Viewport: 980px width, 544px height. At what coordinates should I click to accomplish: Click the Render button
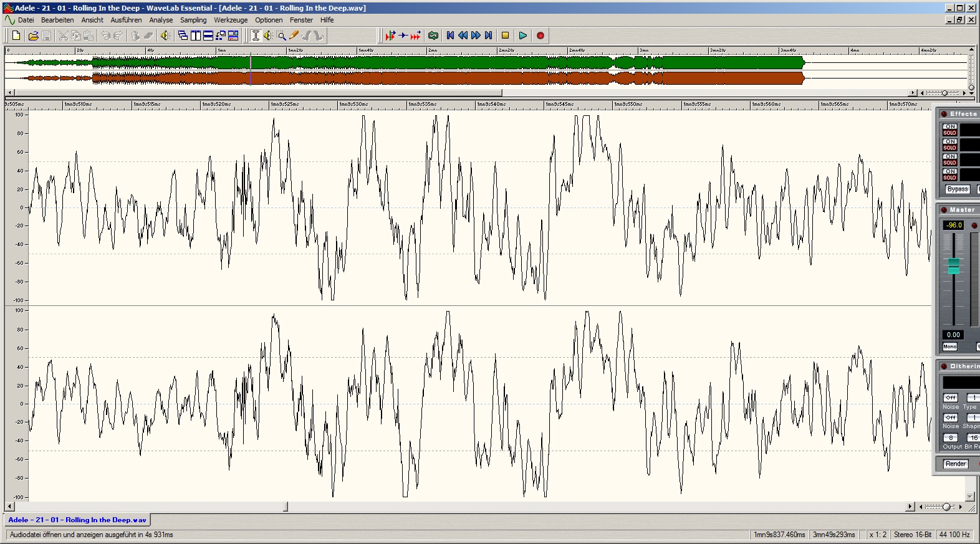tap(955, 464)
